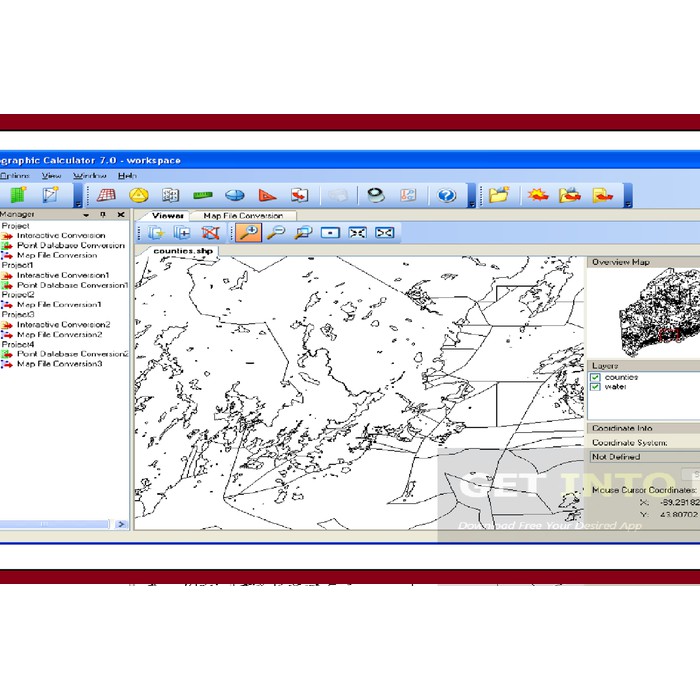Click the Coordinate Info panel header

[645, 428]
